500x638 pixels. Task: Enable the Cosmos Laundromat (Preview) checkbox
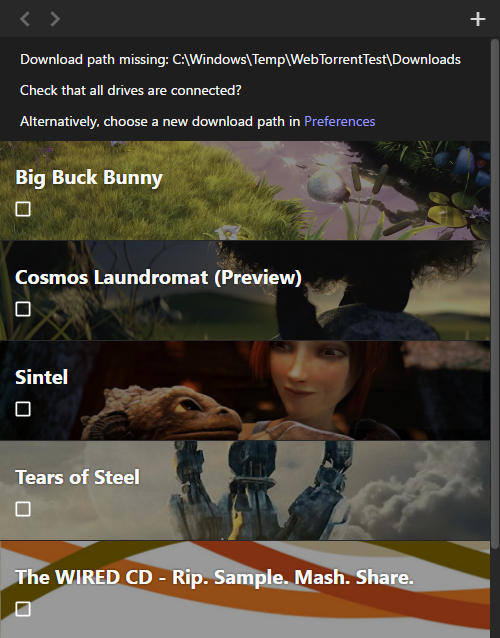(x=23, y=309)
